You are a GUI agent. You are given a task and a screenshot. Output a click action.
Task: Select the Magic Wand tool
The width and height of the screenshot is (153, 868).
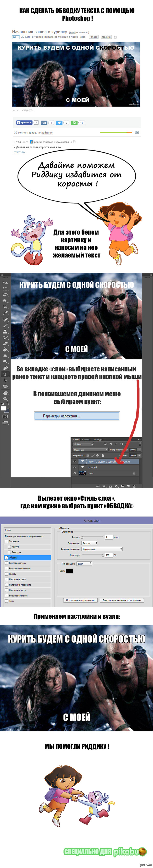5,301
